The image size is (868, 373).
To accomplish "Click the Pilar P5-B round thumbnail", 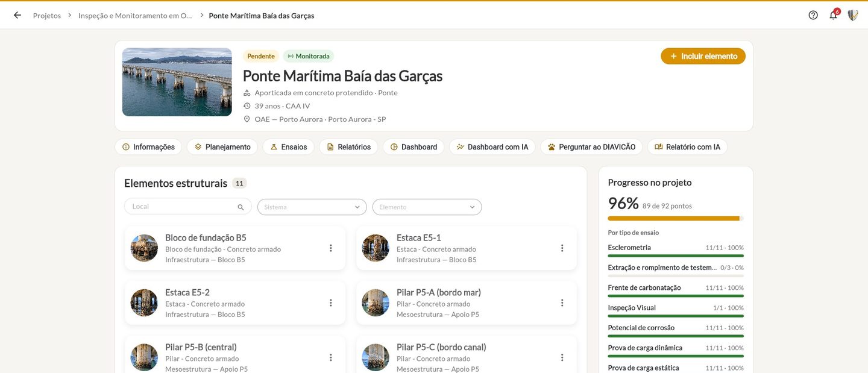I will [144, 358].
